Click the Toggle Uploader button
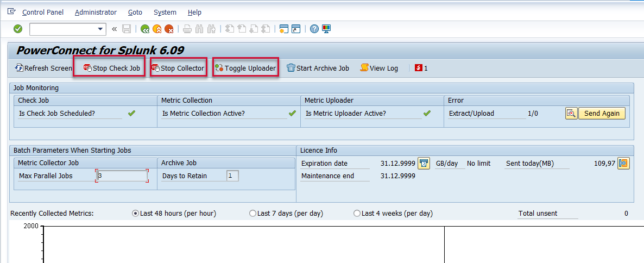Viewport: 644px width, 263px height. click(x=245, y=68)
